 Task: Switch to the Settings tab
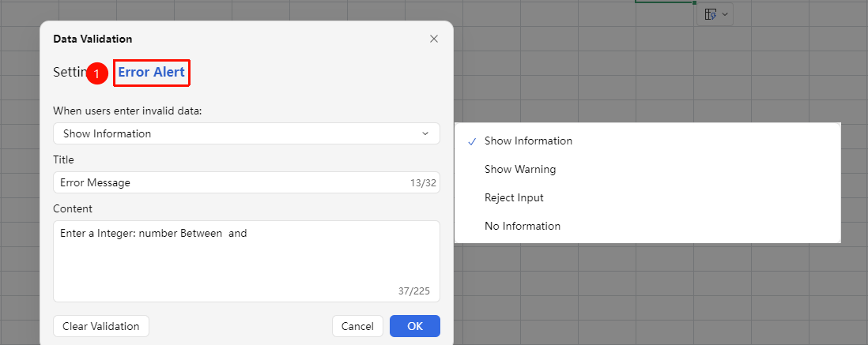click(x=70, y=72)
